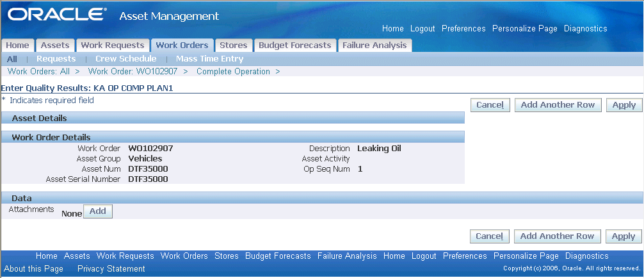Click the Asset Management title text
The height and width of the screenshot is (278, 644).
click(x=169, y=17)
